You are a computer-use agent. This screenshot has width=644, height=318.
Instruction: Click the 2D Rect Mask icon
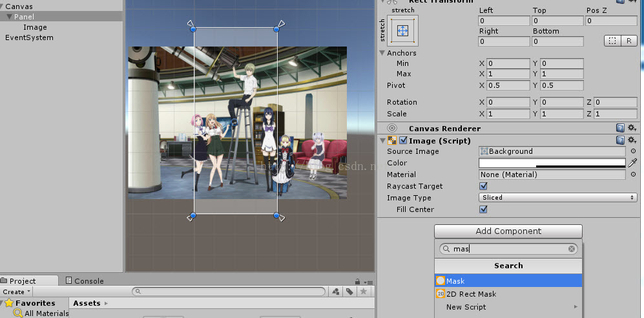tap(441, 293)
